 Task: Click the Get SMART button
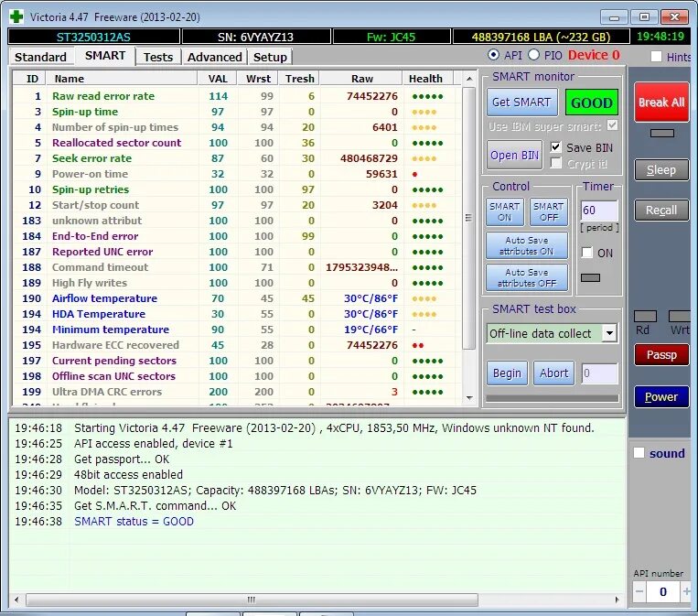pos(521,102)
